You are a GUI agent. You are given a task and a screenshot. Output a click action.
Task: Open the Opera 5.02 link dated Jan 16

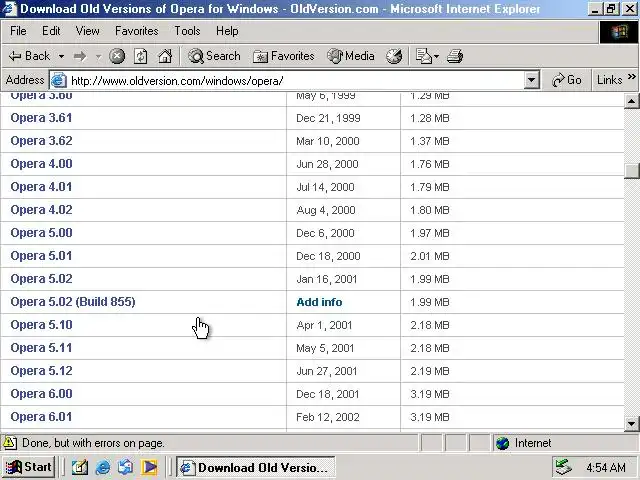41,279
